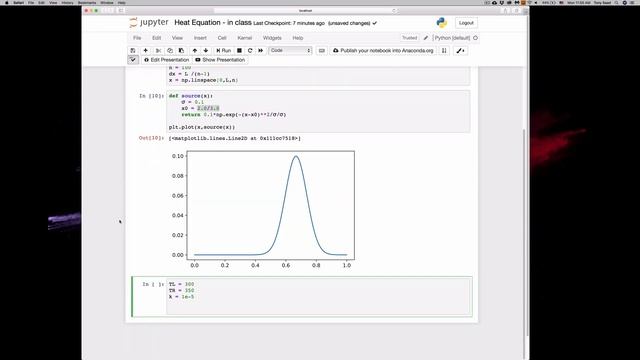Open the Apple menu
640x360 pixels.
7,2
